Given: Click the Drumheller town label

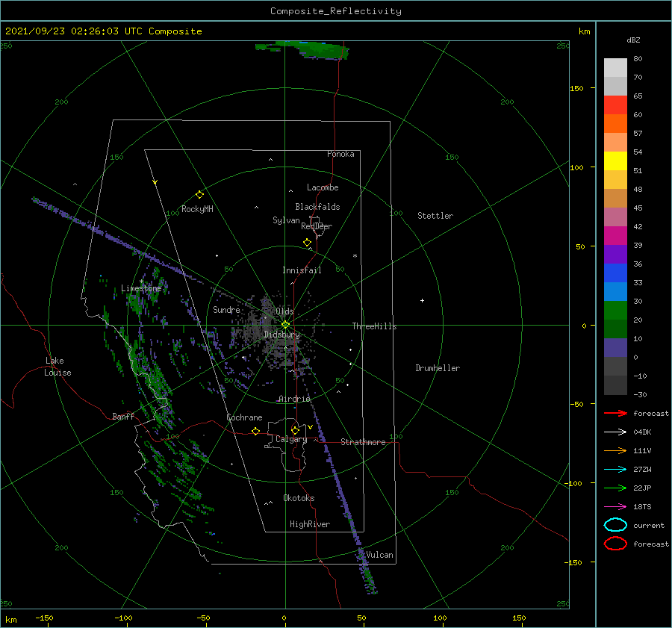Looking at the screenshot, I should point(438,368).
